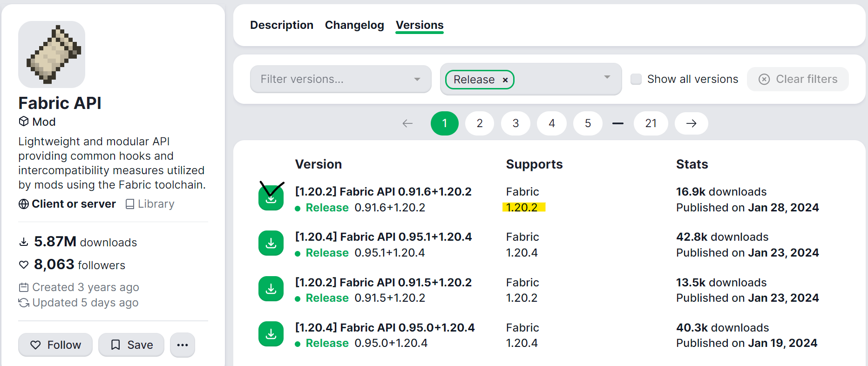Click the Client or server globe icon
The height and width of the screenshot is (366, 868).
[24, 204]
